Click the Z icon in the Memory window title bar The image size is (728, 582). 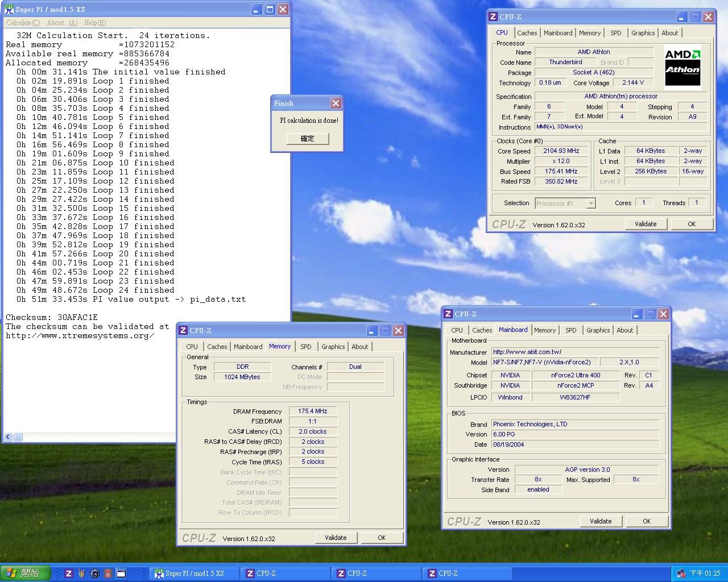click(183, 330)
